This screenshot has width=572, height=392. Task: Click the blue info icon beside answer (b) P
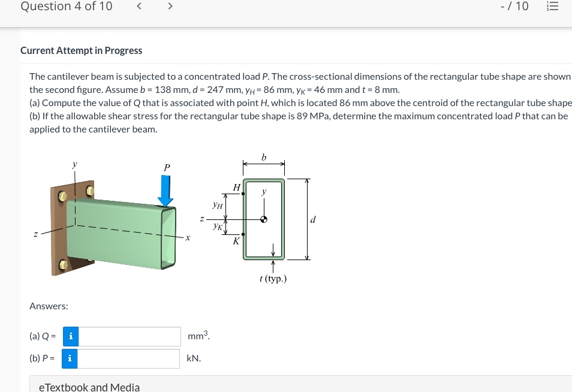coord(70,358)
